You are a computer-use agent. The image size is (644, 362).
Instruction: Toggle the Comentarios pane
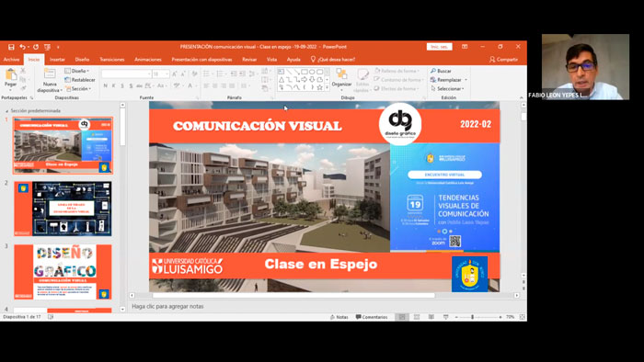click(x=372, y=317)
